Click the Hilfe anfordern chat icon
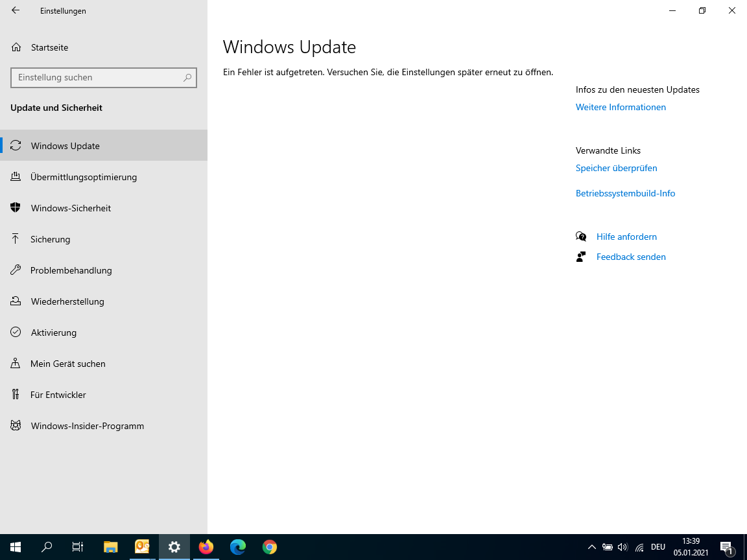The height and width of the screenshot is (560, 747). coord(581,237)
